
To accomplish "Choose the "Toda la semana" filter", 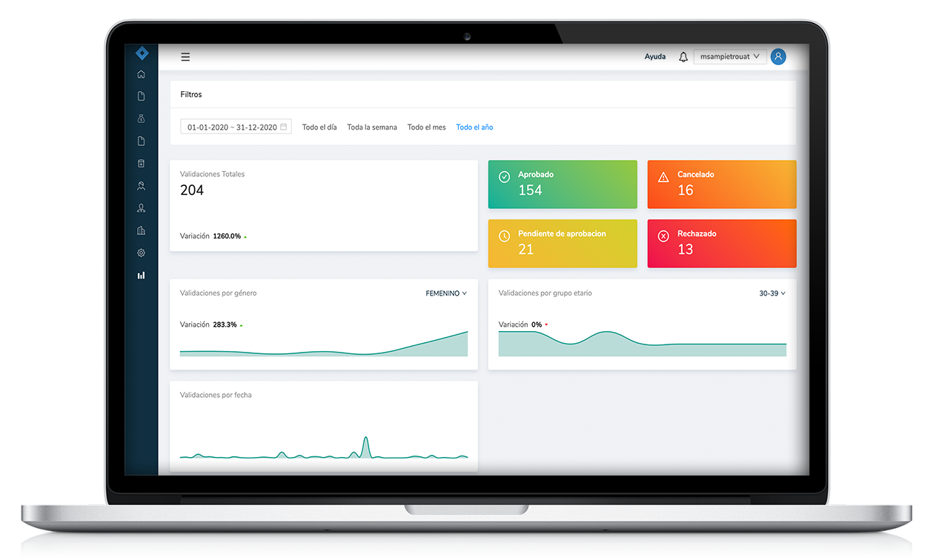I will [x=372, y=127].
